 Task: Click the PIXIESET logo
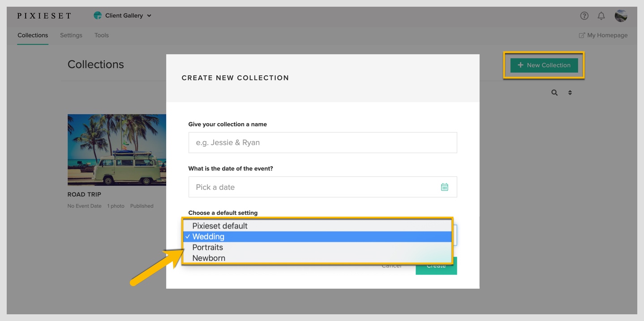(44, 16)
